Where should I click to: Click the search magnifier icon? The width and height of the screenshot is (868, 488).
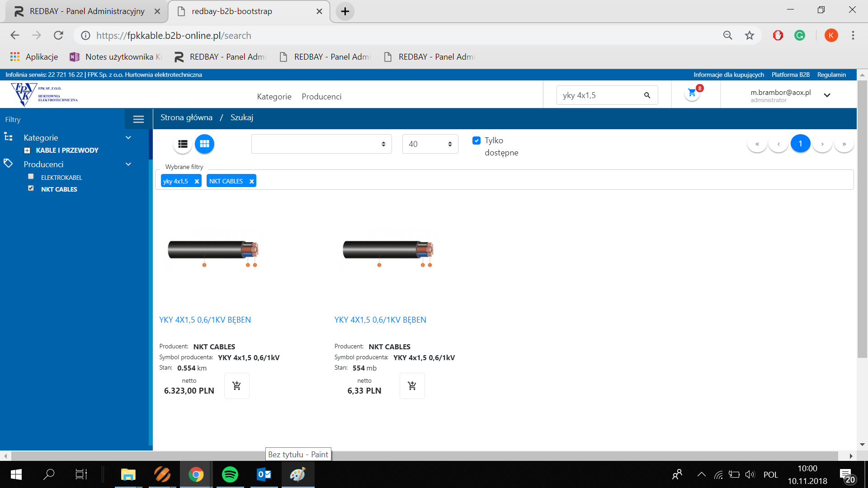tap(647, 95)
